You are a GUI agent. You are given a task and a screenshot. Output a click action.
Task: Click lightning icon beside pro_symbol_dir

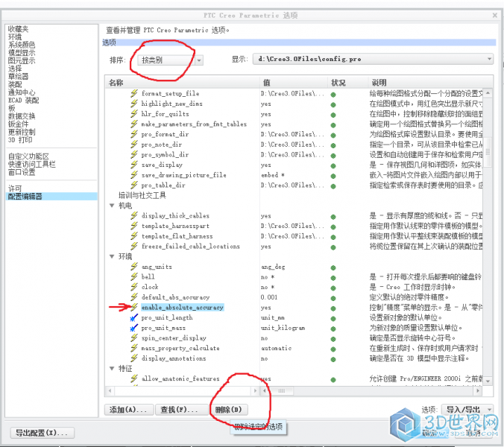click(x=134, y=154)
